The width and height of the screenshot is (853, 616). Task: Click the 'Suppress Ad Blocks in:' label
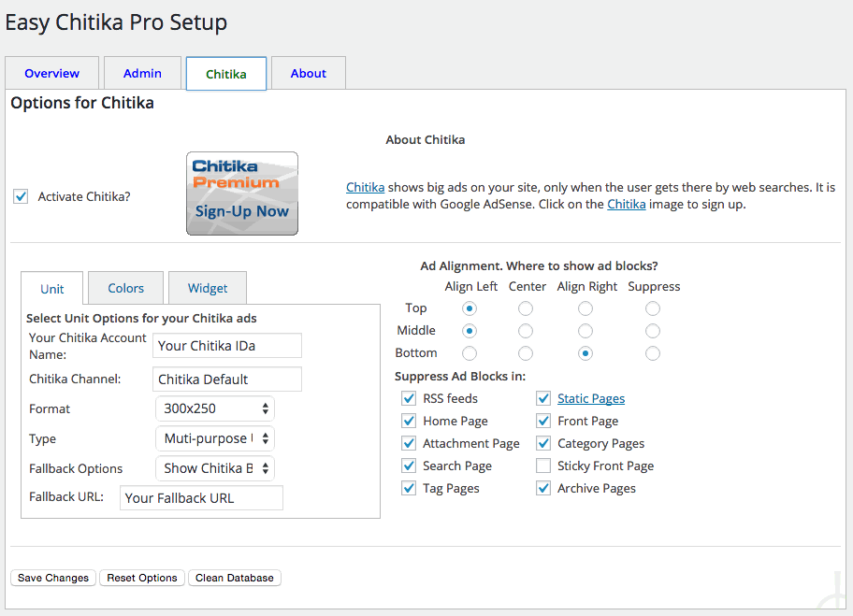pos(460,376)
